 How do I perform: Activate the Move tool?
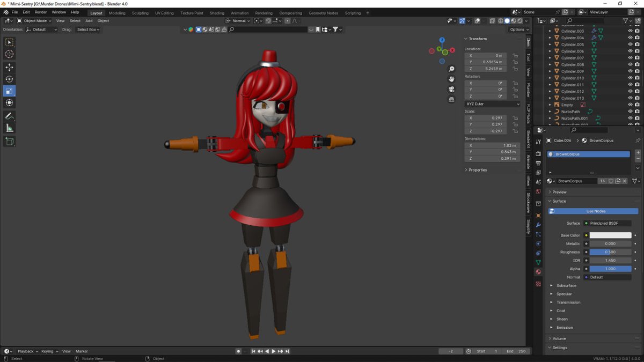(10, 67)
